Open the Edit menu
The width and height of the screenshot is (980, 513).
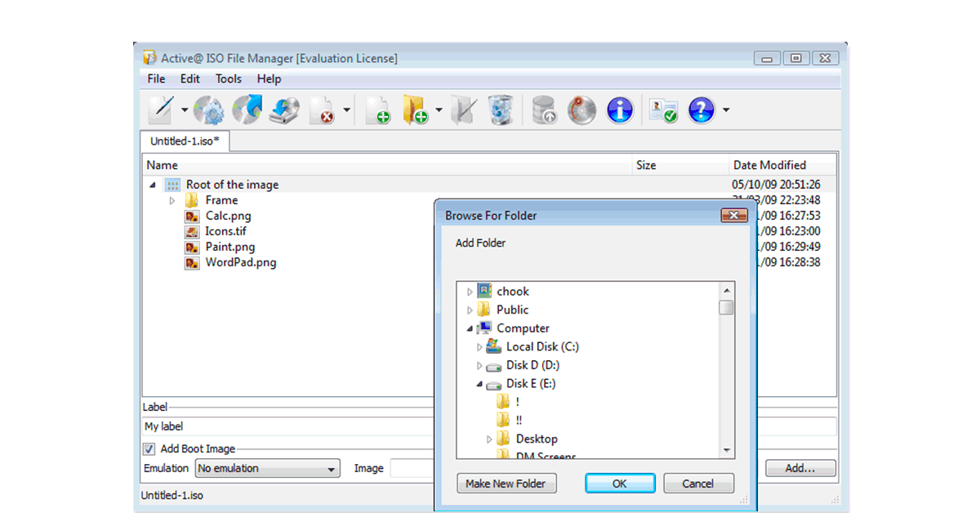190,79
